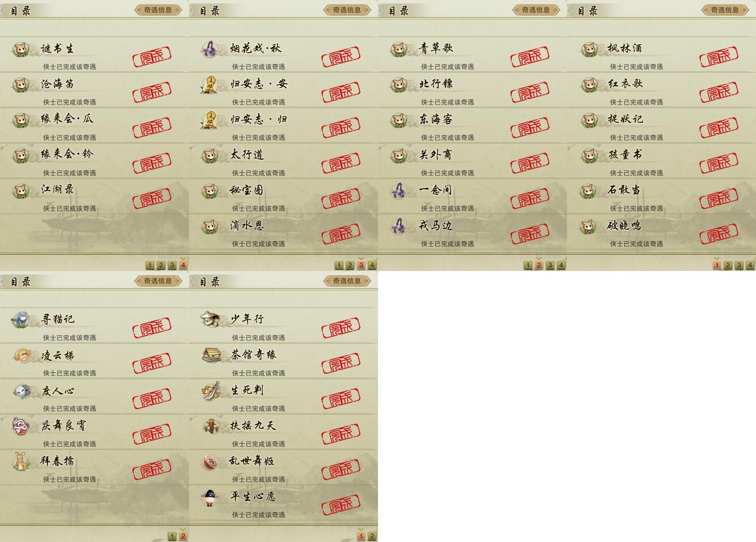The image size is (756, 542).
Task: Click the straw-hat swordsman icon for 少年行
Action: [x=209, y=319]
